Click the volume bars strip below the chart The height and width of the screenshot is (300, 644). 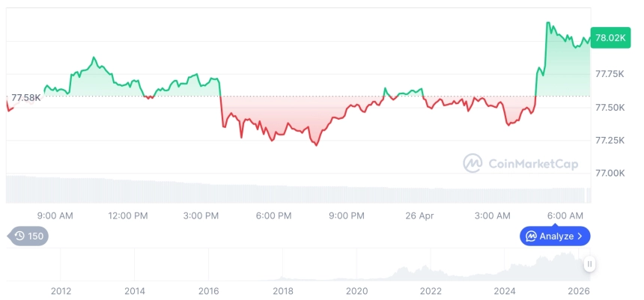coord(300,192)
